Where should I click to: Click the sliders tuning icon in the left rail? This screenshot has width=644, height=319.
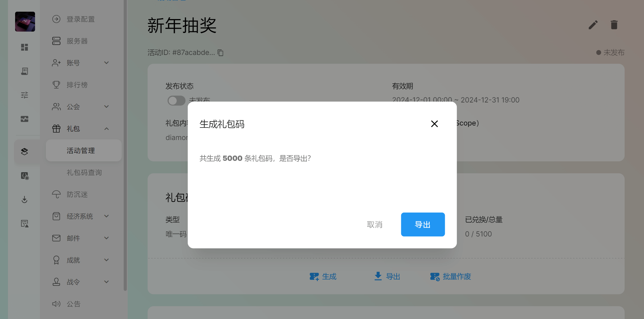(x=25, y=95)
